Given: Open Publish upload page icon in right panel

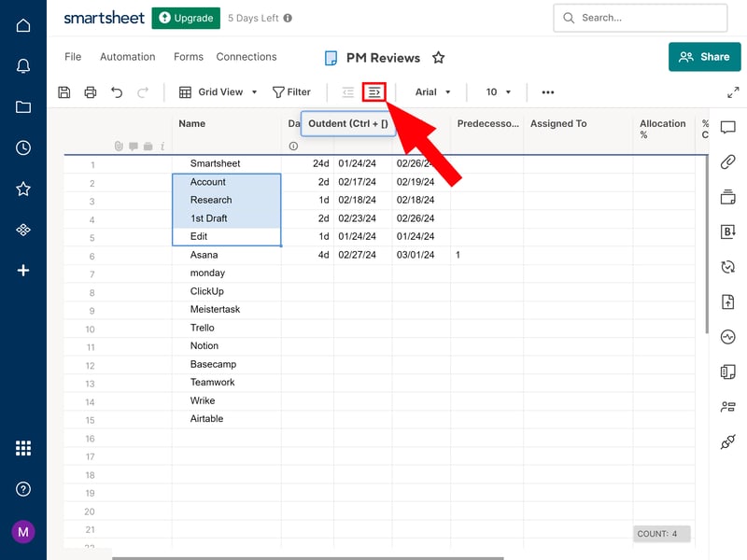Looking at the screenshot, I should [727, 301].
